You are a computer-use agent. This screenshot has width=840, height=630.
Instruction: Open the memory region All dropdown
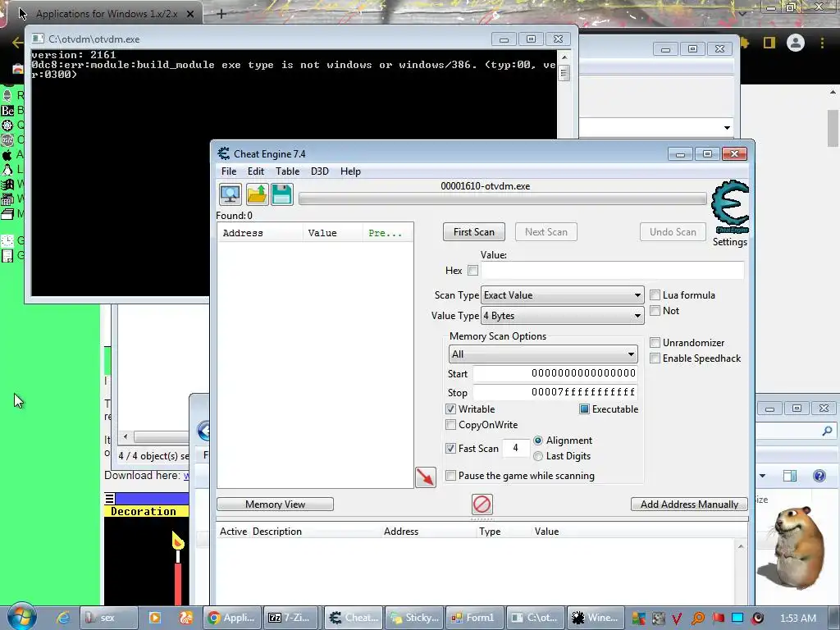click(543, 354)
